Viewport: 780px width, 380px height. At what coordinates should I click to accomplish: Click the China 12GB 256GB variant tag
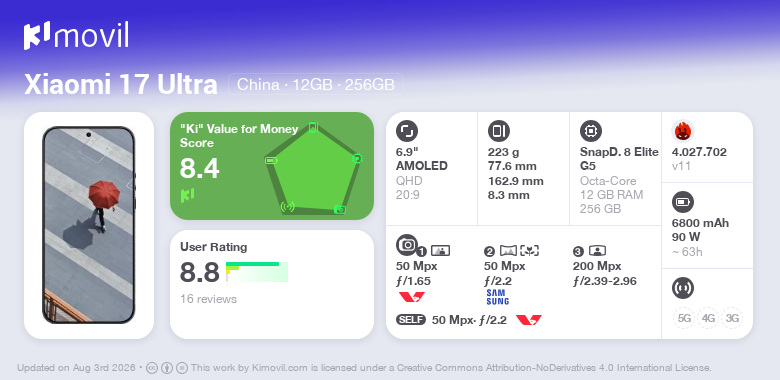tap(316, 85)
